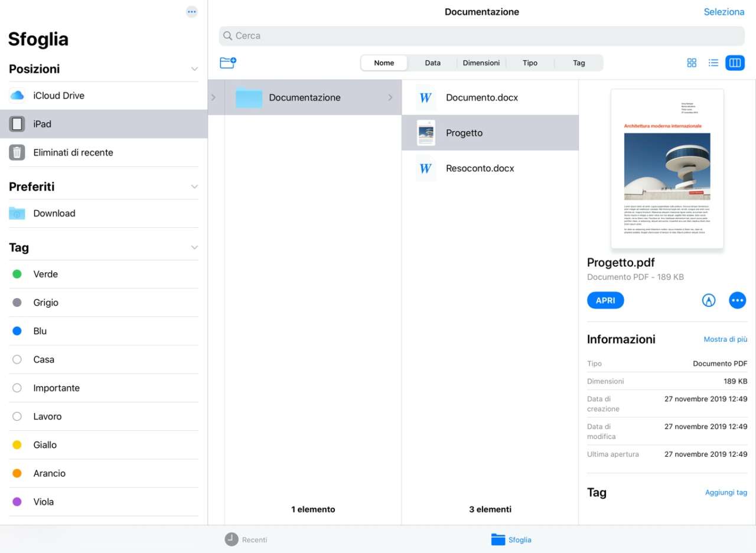Switch to icon grid view
Viewport: 756px width, 553px height.
[x=692, y=63]
